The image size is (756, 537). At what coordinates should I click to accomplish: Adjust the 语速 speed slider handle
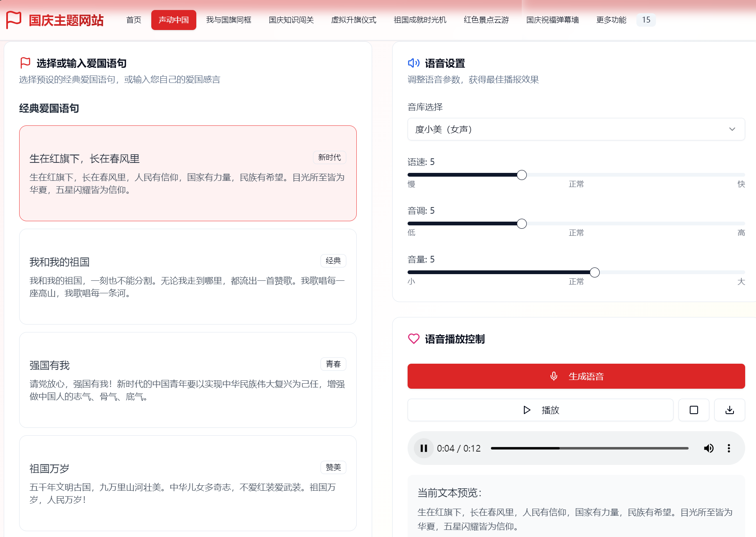click(x=521, y=175)
